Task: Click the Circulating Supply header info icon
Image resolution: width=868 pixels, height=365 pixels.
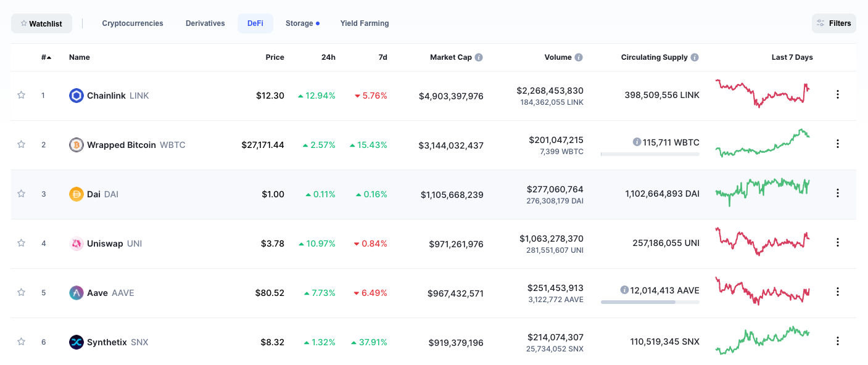Action: pos(695,57)
